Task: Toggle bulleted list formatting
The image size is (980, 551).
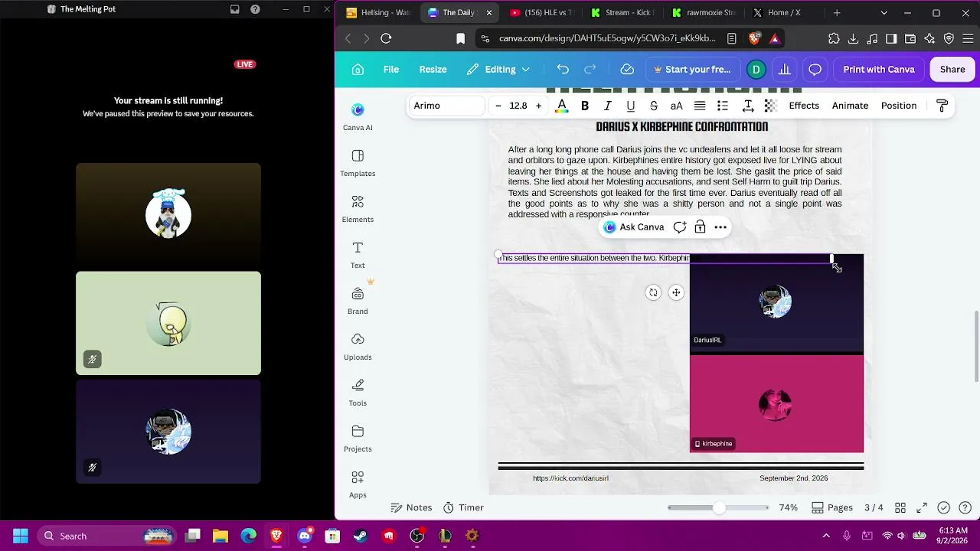Action: click(x=723, y=106)
